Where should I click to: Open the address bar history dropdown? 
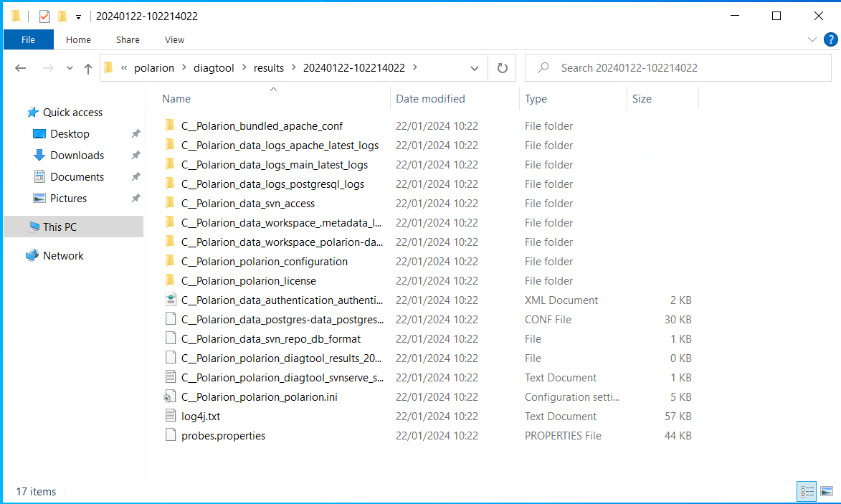click(x=474, y=67)
